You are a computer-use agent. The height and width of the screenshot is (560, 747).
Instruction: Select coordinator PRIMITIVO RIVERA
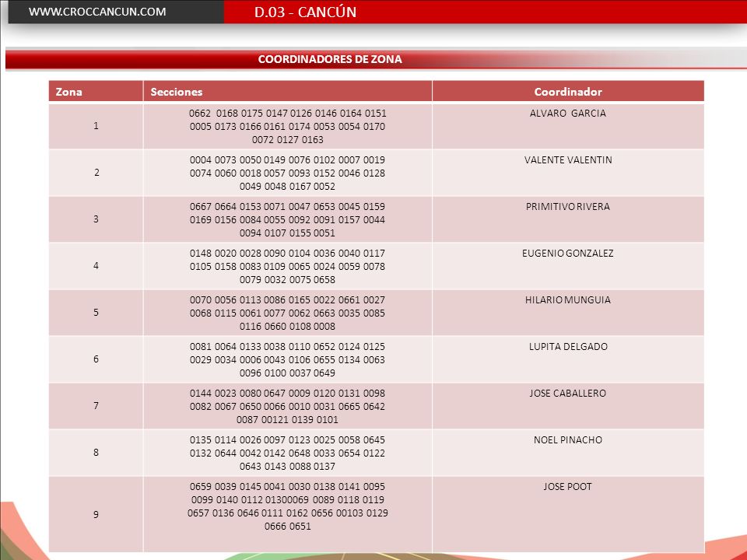click(x=568, y=207)
